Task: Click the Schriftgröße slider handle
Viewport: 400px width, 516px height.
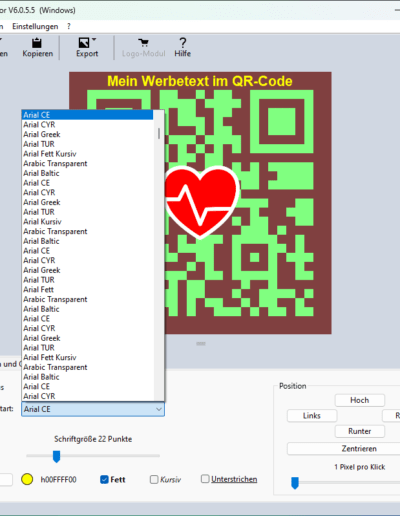Action: (57, 456)
